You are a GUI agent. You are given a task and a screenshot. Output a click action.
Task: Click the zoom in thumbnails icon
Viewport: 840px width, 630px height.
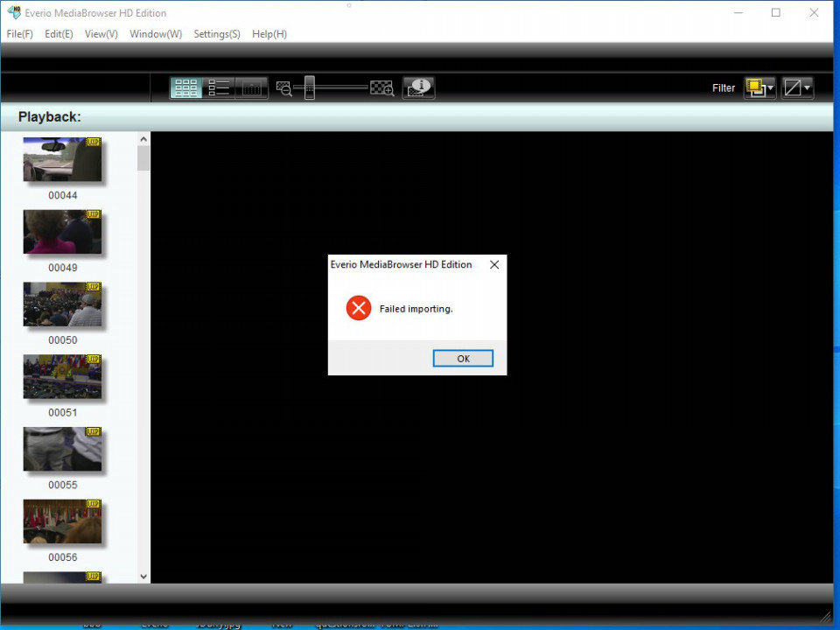pos(382,87)
